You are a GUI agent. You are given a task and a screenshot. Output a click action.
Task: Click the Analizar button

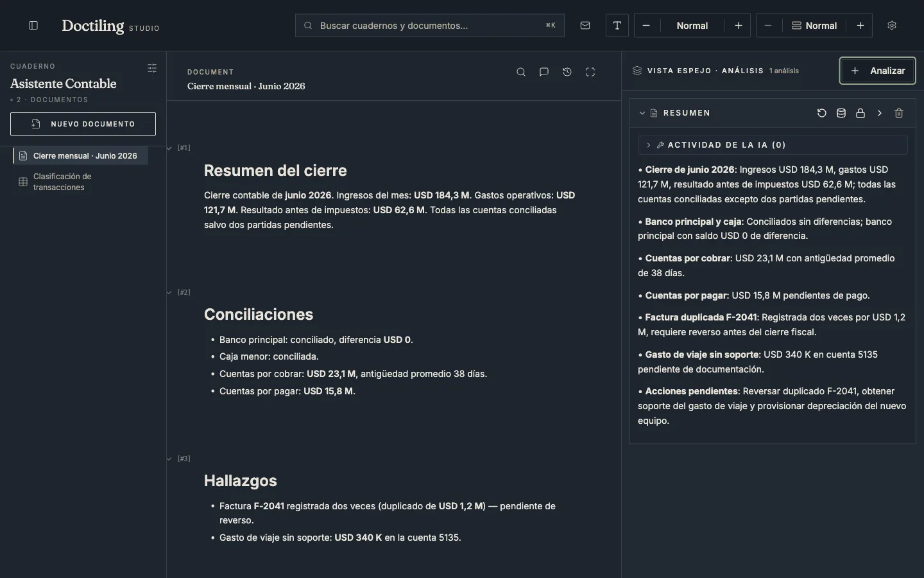pos(878,71)
